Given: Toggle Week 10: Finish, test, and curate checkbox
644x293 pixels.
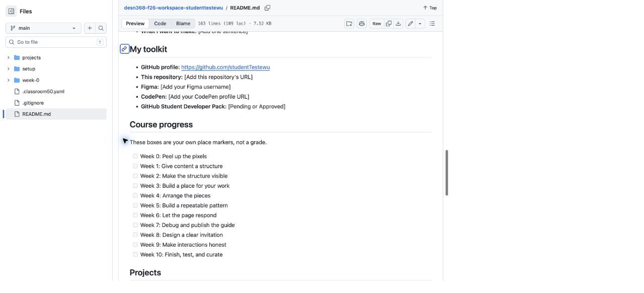Looking at the screenshot, I should pyautogui.click(x=135, y=254).
